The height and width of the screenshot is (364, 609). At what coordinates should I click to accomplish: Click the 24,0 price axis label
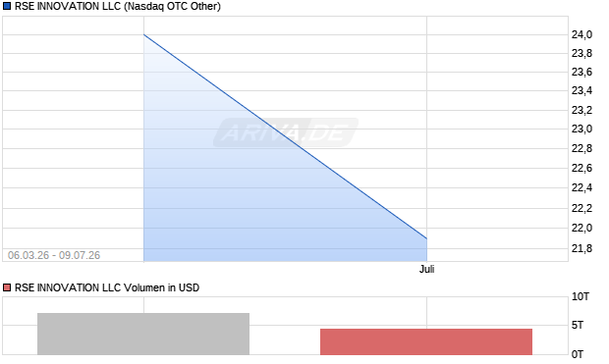(581, 34)
